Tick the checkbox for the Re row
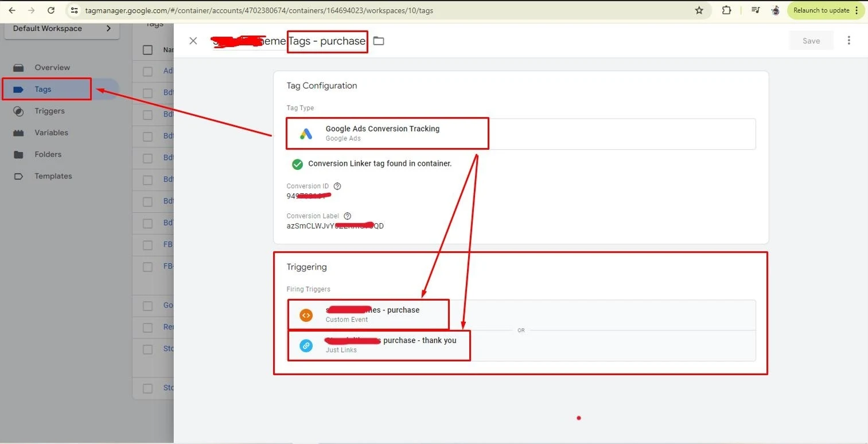 (147, 327)
